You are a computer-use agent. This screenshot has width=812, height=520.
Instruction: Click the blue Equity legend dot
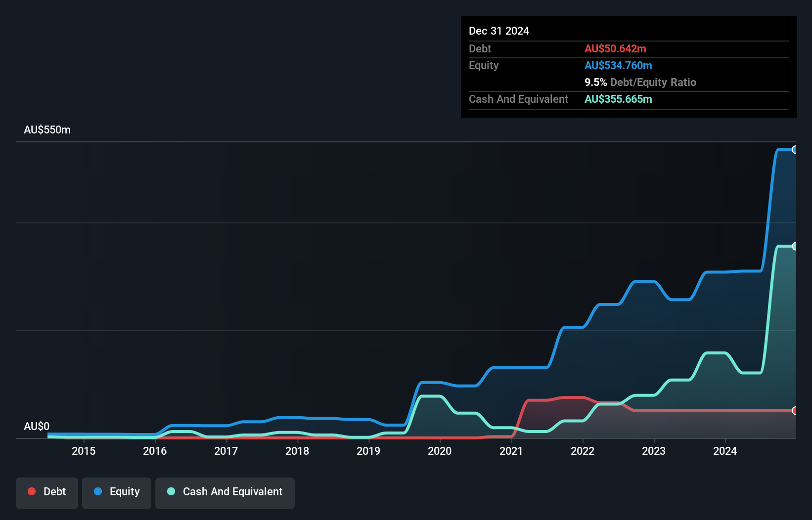point(98,491)
